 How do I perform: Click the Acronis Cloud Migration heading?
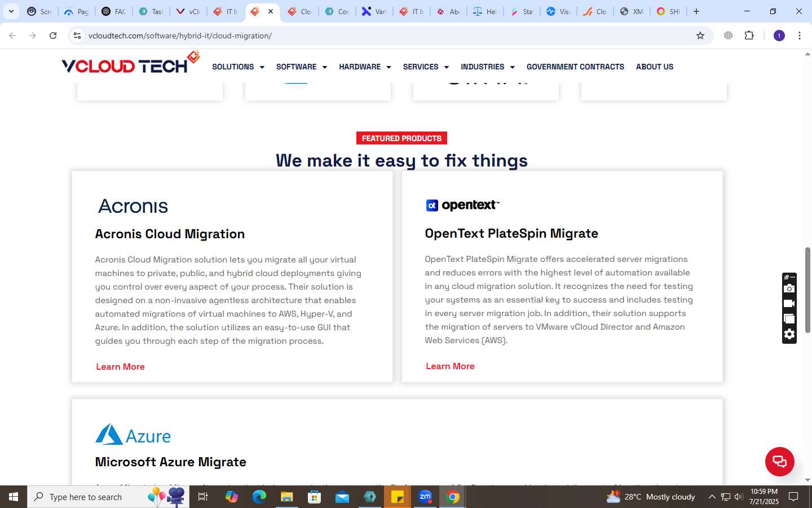[x=170, y=234]
